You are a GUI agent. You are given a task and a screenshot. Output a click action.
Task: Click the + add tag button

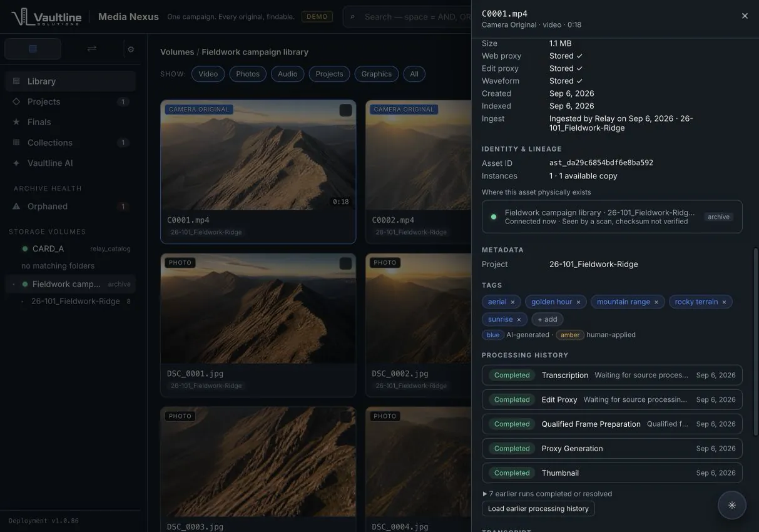click(548, 319)
